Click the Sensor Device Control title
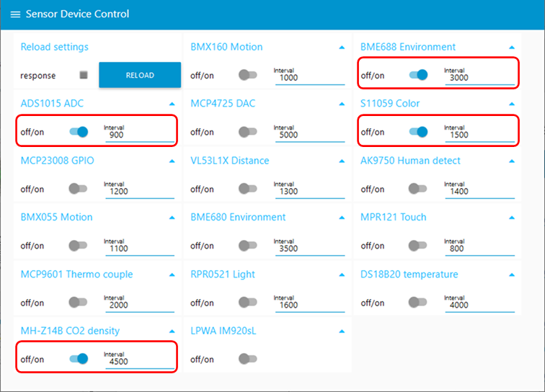The height and width of the screenshot is (392, 545). (77, 14)
